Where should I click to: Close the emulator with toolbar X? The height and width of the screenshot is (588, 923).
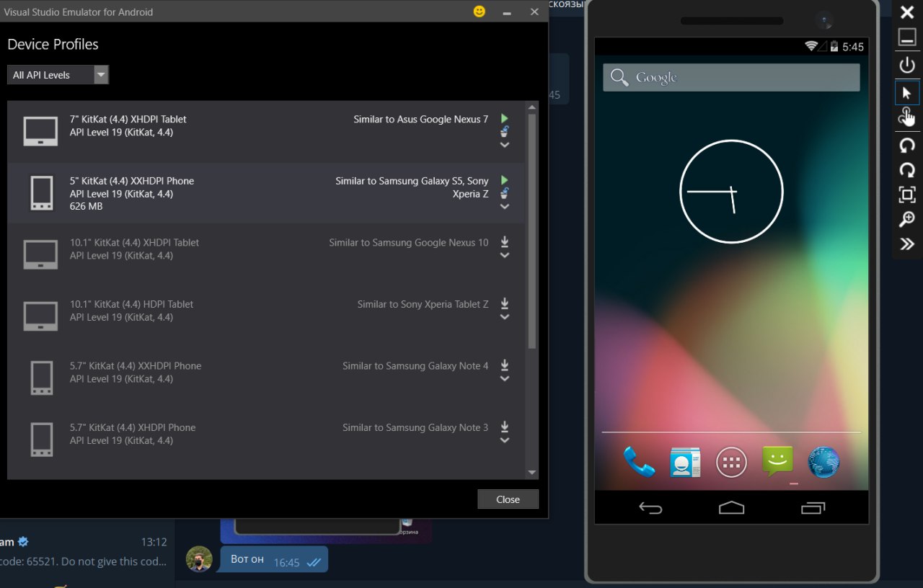coord(907,12)
